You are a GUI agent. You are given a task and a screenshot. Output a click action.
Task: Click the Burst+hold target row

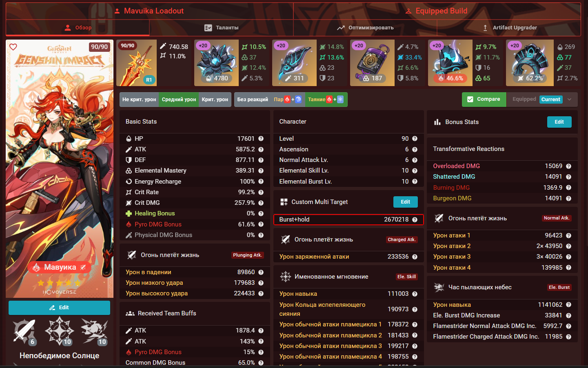[x=348, y=219]
